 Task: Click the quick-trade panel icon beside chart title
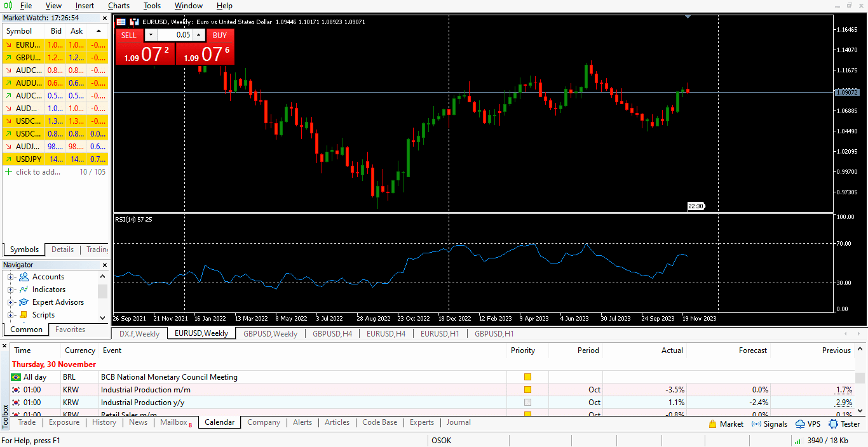coord(133,21)
